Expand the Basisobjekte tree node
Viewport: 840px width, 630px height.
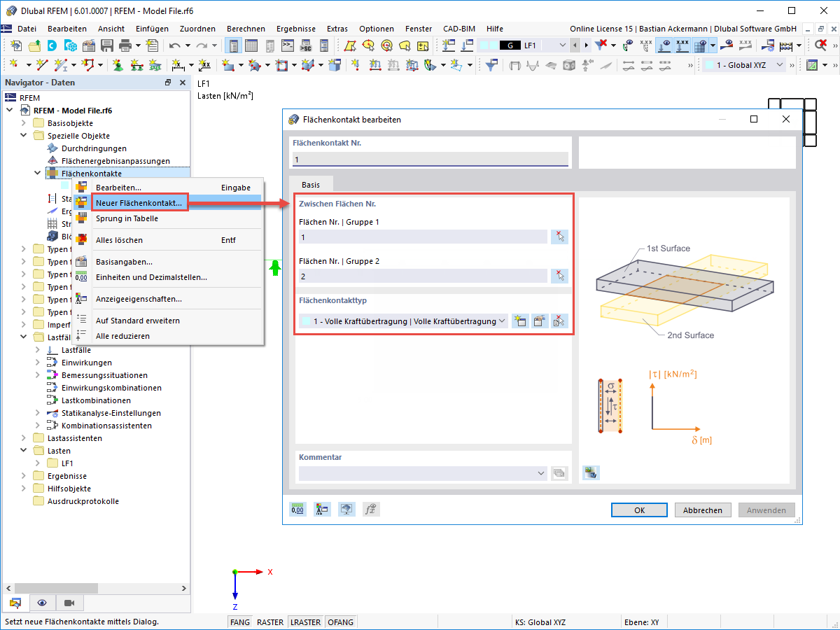pos(24,123)
